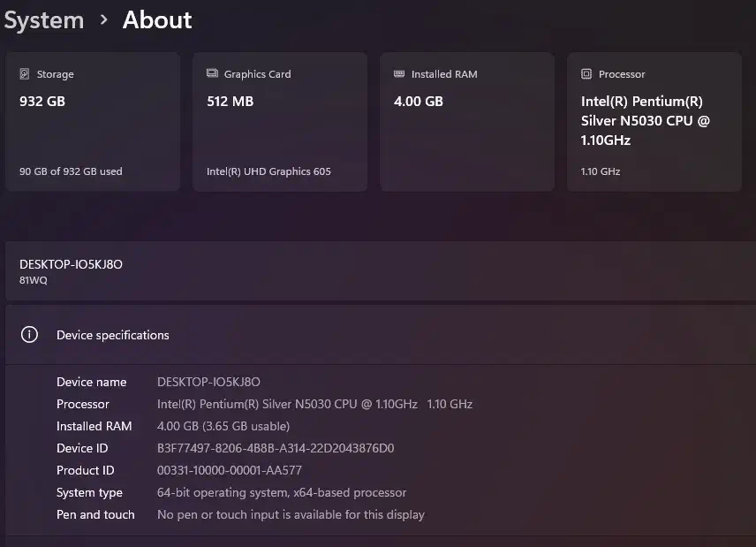Viewport: 756px width, 547px height.
Task: Select the 512 MB graphics value
Action: pos(230,102)
